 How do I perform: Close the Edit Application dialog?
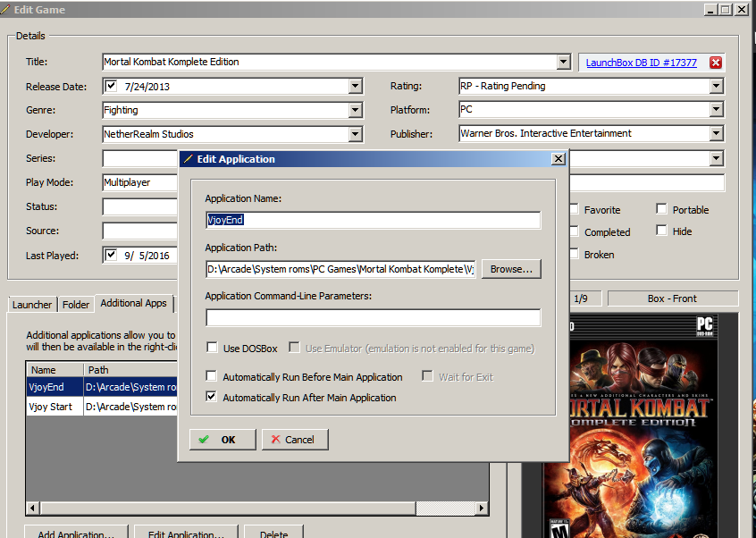click(558, 158)
